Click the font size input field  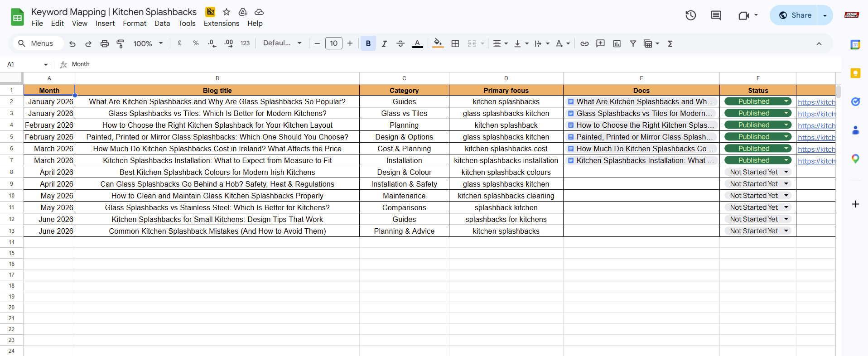click(x=334, y=43)
